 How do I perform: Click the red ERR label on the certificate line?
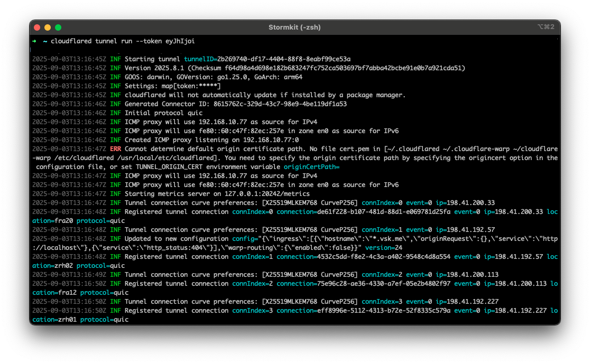pyautogui.click(x=115, y=148)
